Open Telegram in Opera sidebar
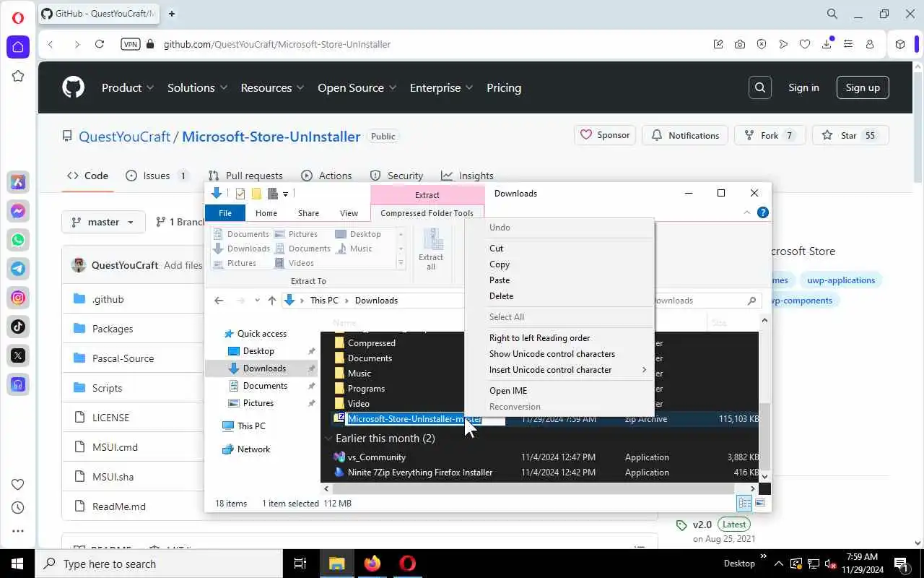The width and height of the screenshot is (924, 578). pos(18,269)
